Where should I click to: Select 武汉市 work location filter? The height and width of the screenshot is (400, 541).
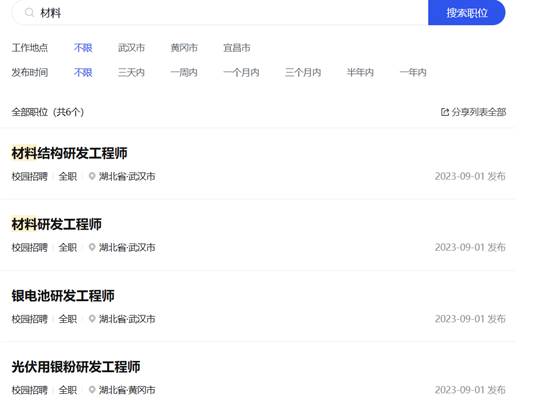tap(131, 48)
